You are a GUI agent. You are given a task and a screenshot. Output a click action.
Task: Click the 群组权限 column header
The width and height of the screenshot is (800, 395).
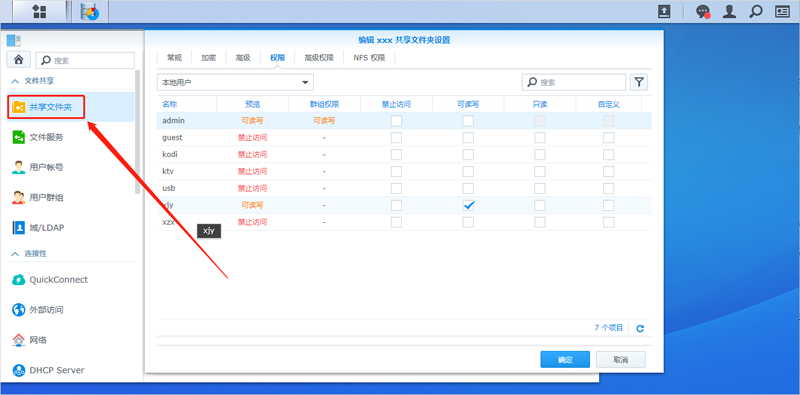click(324, 104)
